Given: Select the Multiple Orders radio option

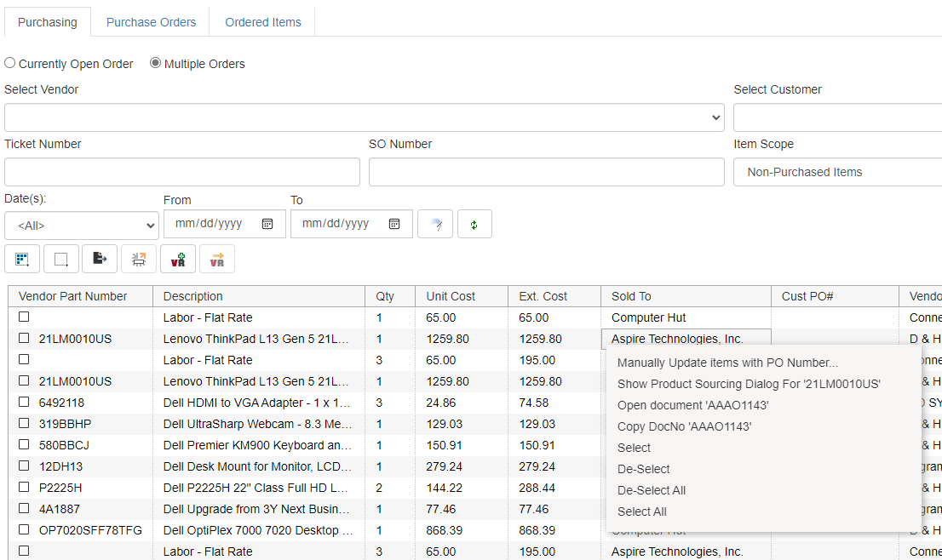Looking at the screenshot, I should [156, 63].
